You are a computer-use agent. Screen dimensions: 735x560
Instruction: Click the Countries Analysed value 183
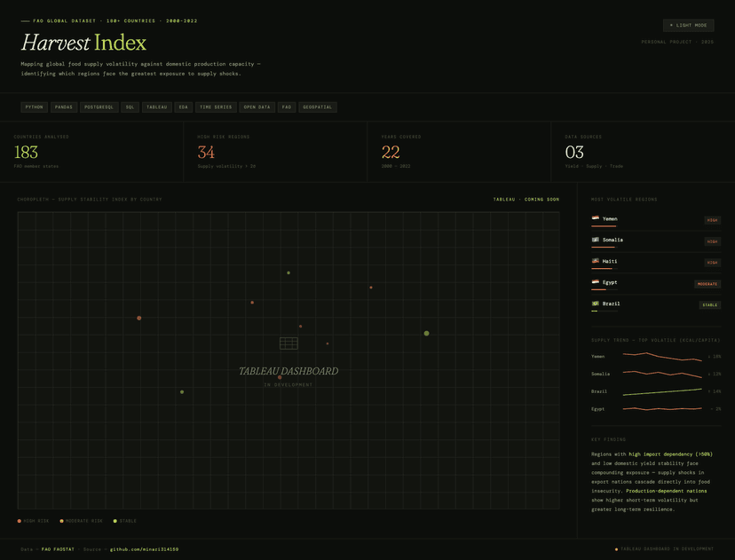coord(26,152)
